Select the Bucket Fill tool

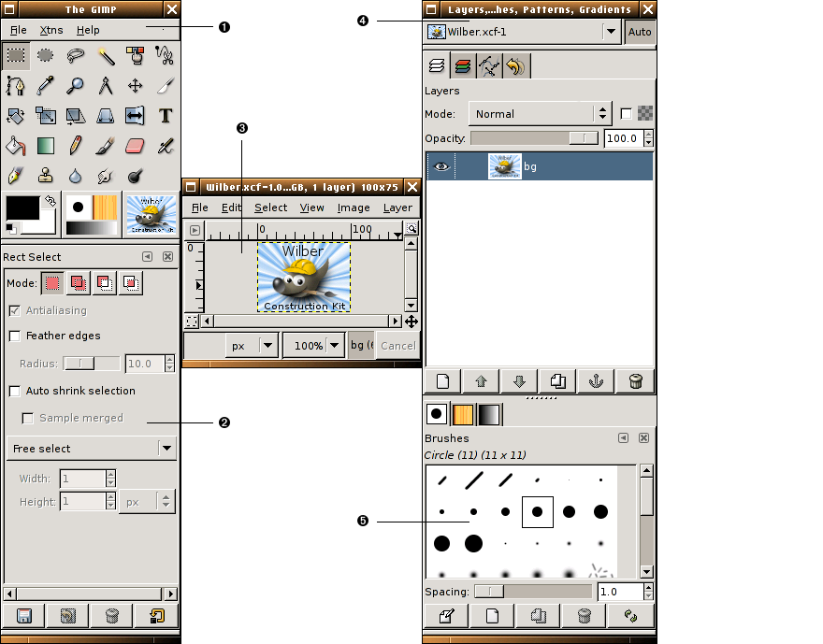pos(15,146)
